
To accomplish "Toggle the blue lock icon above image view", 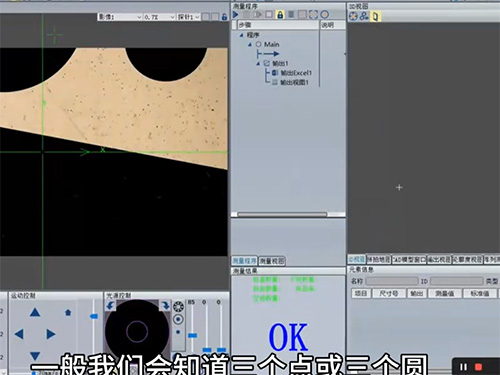I will pos(224,17).
